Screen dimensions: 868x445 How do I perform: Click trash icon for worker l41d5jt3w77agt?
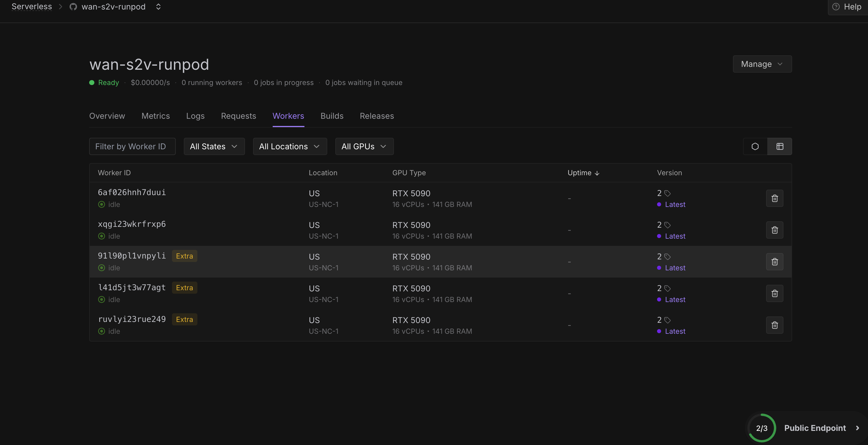[x=774, y=293]
